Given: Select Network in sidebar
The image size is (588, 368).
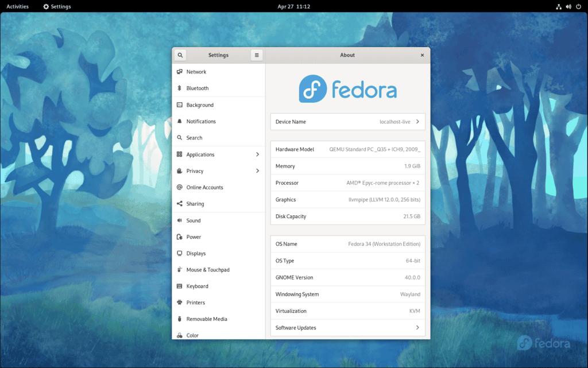Looking at the screenshot, I should [219, 72].
